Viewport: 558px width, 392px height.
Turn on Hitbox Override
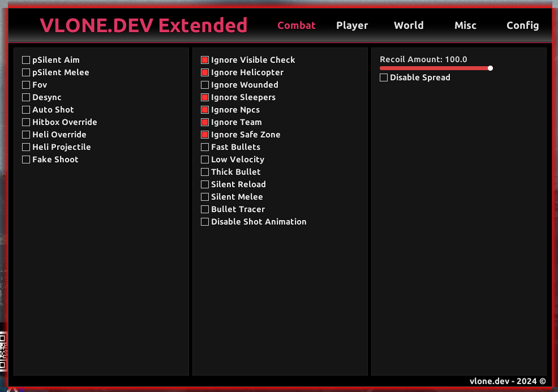click(x=26, y=122)
